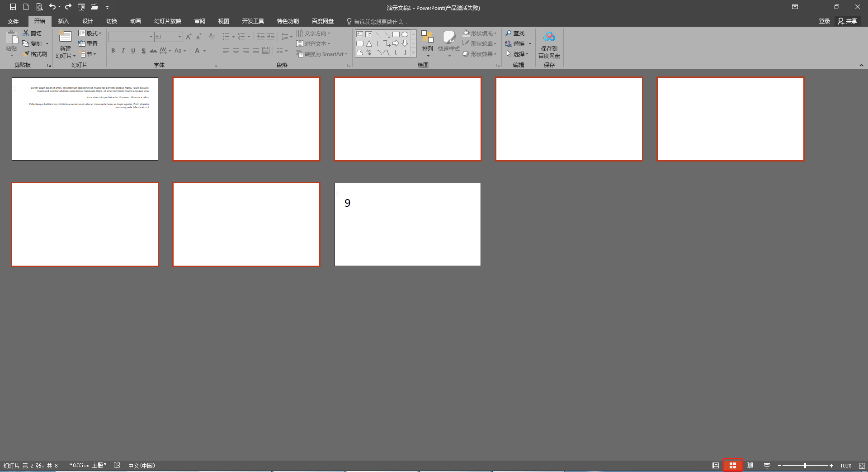Select the slide thumbnail showing number 9
Screen dimensions: 868x472
(407, 224)
